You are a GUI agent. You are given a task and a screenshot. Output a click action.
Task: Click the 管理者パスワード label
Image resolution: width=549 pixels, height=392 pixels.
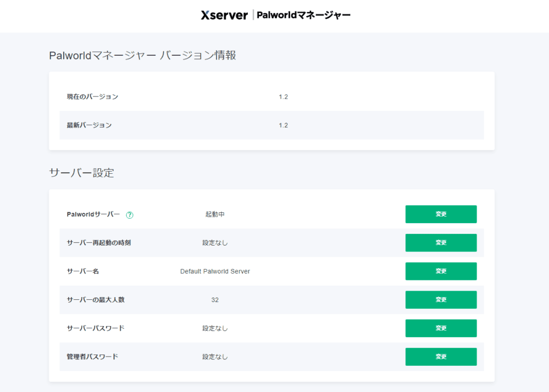(92, 357)
